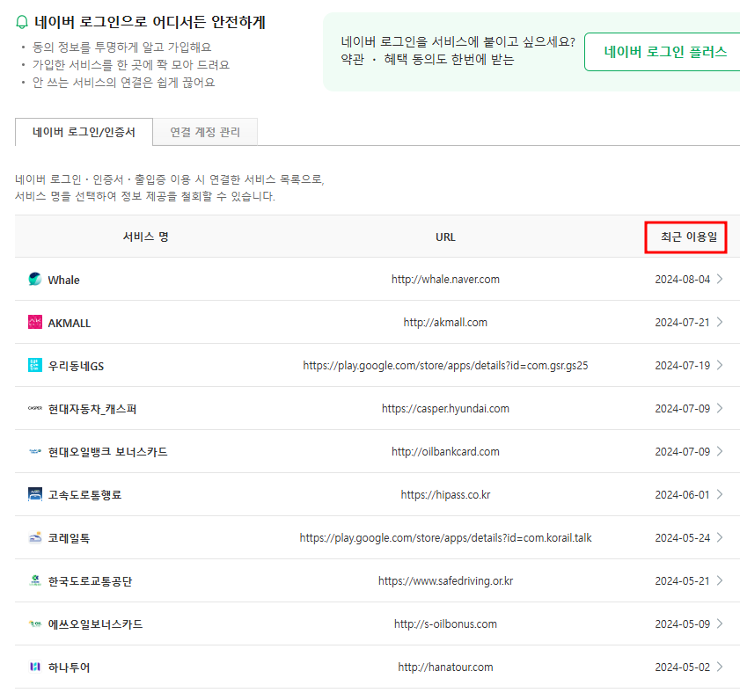Expand the 고속도로통행료 row chevron
The image size is (740, 700).
click(x=720, y=494)
